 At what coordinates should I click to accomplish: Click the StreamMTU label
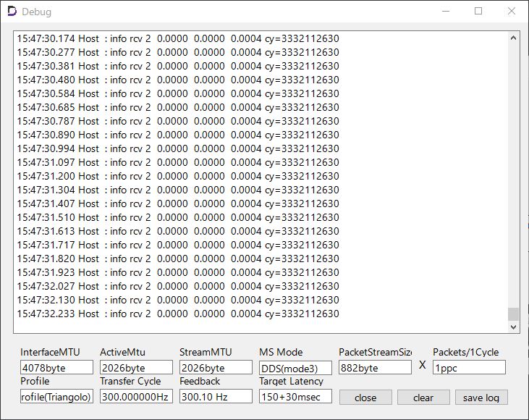tap(206, 352)
